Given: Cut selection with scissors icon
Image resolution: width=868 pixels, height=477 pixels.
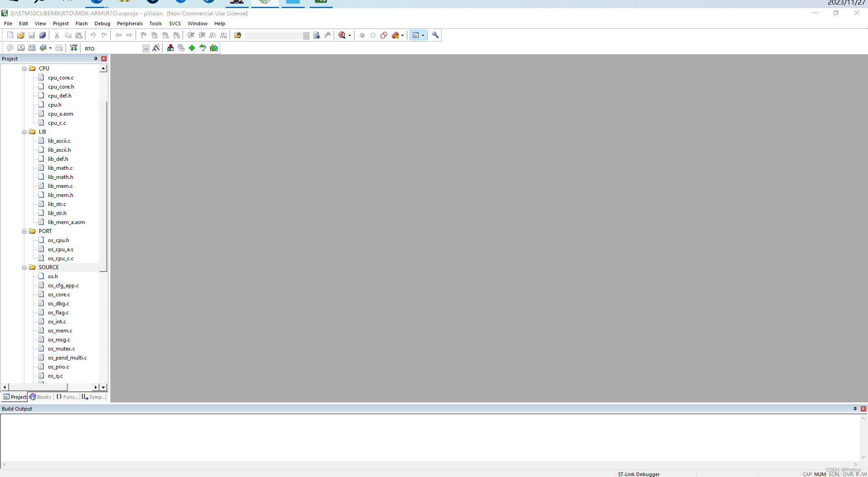Looking at the screenshot, I should tap(57, 35).
